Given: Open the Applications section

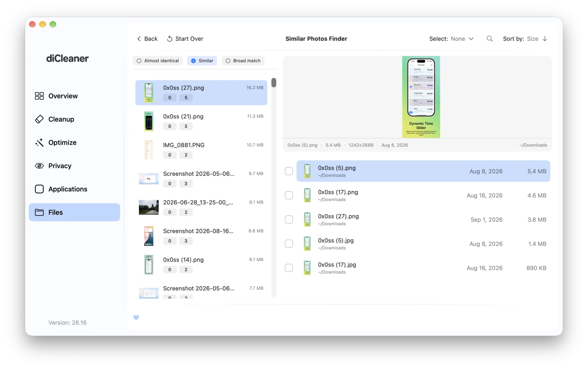Looking at the screenshot, I should (74, 189).
